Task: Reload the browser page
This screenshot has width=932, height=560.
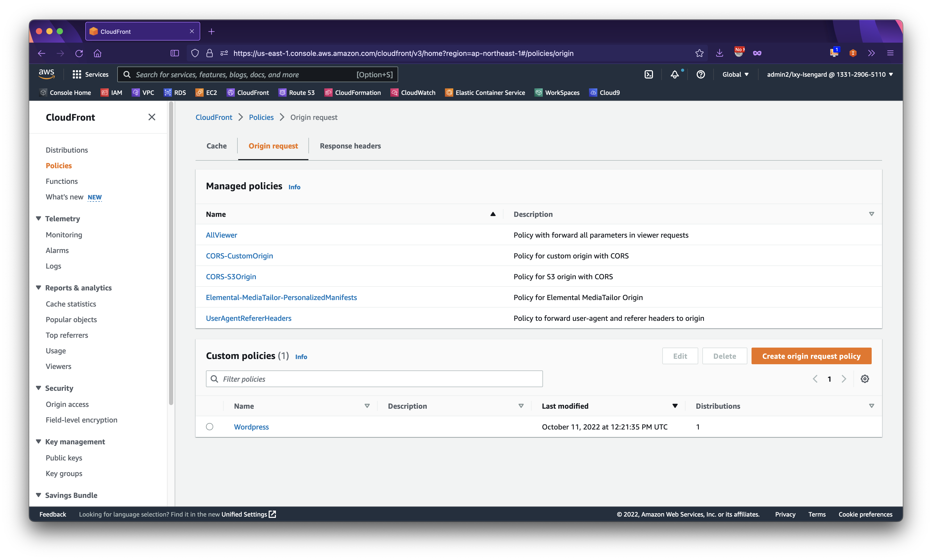Action: [x=79, y=53]
